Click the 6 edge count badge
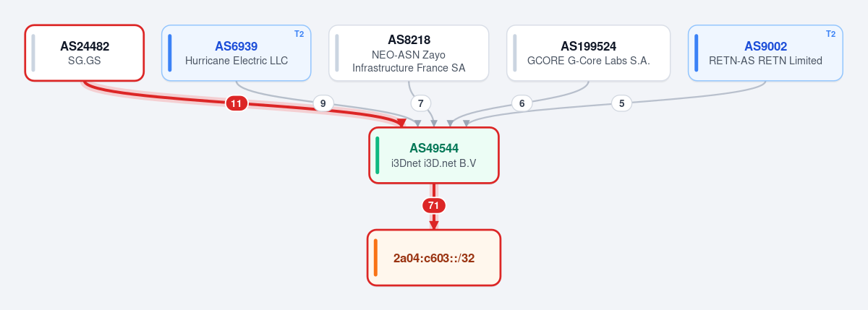 click(x=522, y=103)
